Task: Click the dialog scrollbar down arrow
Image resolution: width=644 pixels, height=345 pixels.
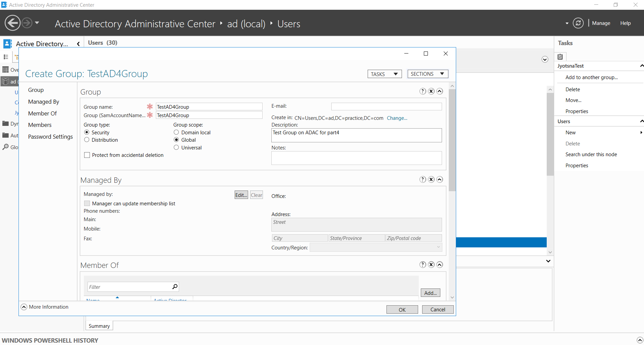Action: point(452,298)
